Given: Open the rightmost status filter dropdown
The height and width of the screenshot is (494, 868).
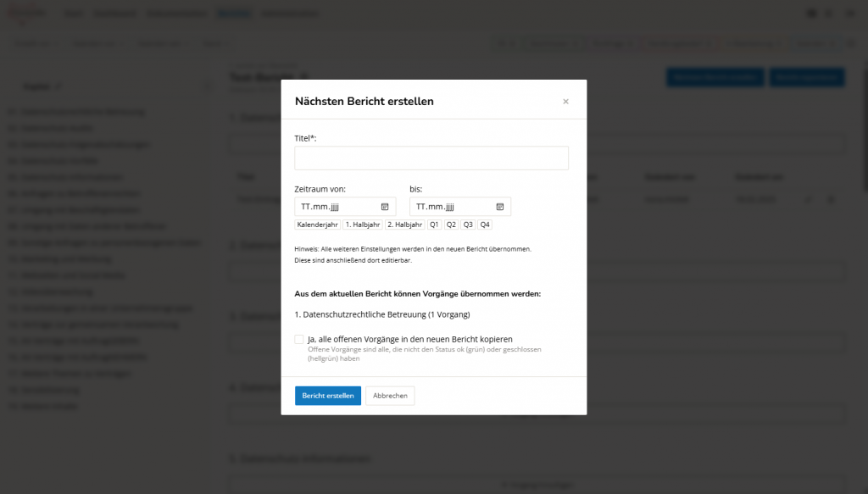Looking at the screenshot, I should click(813, 43).
